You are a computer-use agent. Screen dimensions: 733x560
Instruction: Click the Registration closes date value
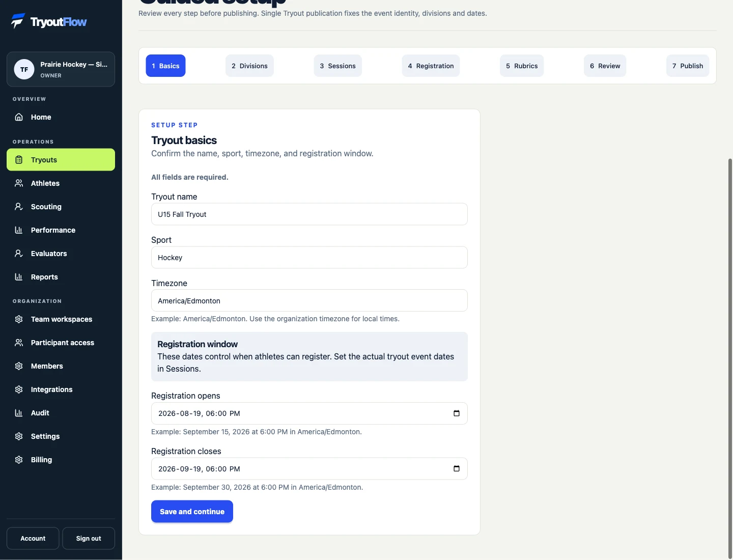pyautogui.click(x=199, y=469)
